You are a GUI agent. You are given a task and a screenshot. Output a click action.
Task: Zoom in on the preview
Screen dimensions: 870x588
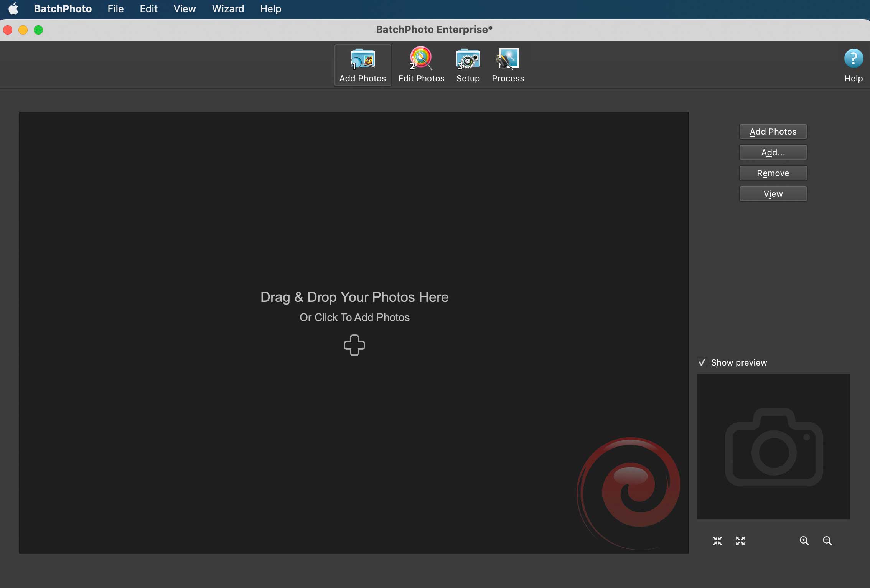coord(804,541)
